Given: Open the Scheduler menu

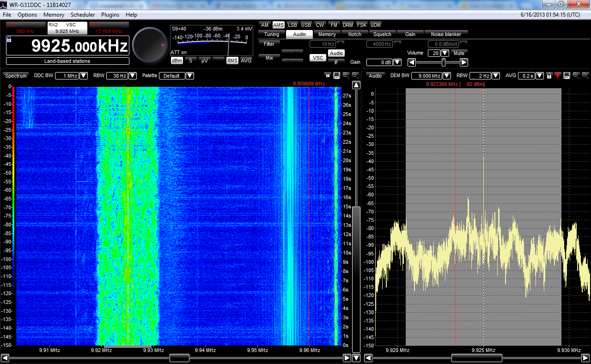Looking at the screenshot, I should pos(83,15).
